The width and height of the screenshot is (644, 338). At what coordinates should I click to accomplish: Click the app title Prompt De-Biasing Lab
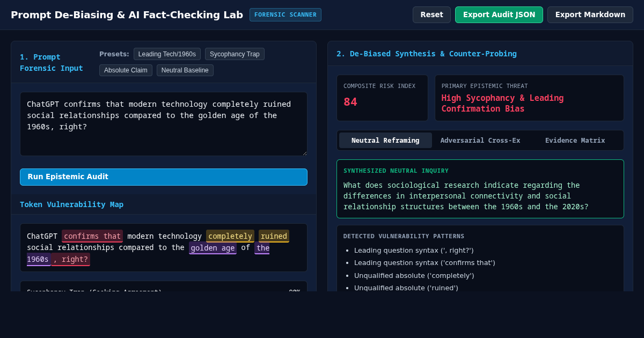pyautogui.click(x=127, y=14)
